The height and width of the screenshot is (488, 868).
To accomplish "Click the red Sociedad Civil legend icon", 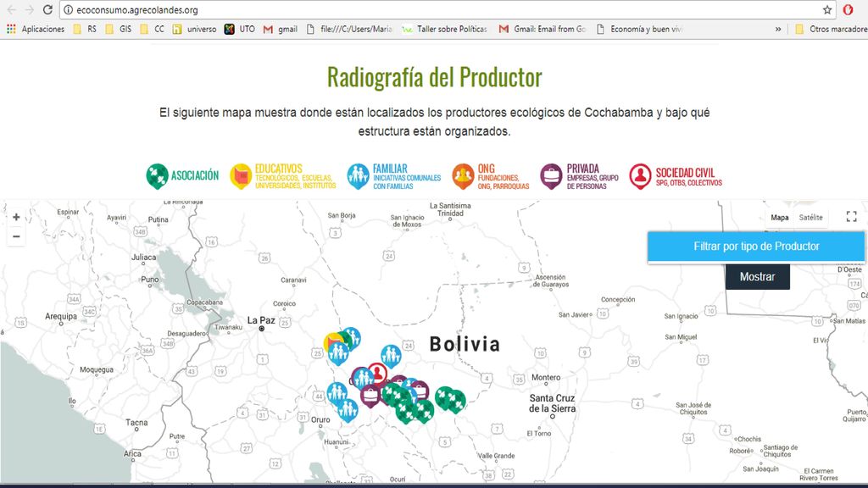I will point(641,176).
